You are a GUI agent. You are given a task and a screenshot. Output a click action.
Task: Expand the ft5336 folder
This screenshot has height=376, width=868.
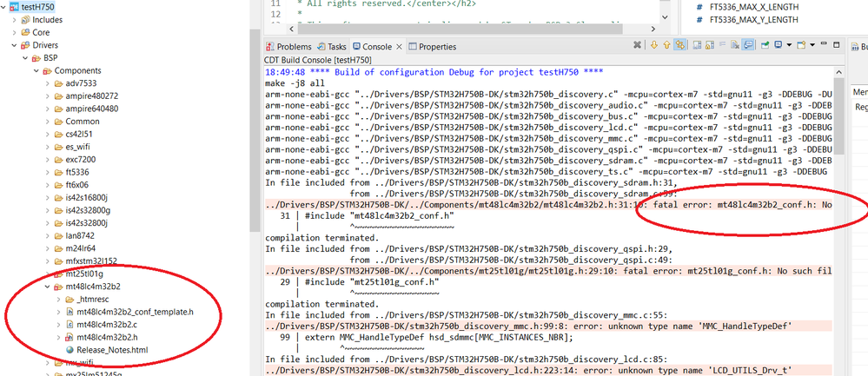pos(48,172)
